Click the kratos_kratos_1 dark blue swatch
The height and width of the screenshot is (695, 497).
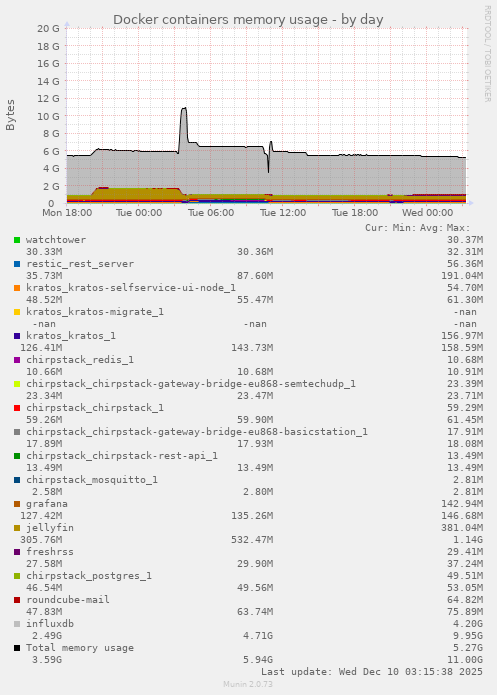(17, 336)
